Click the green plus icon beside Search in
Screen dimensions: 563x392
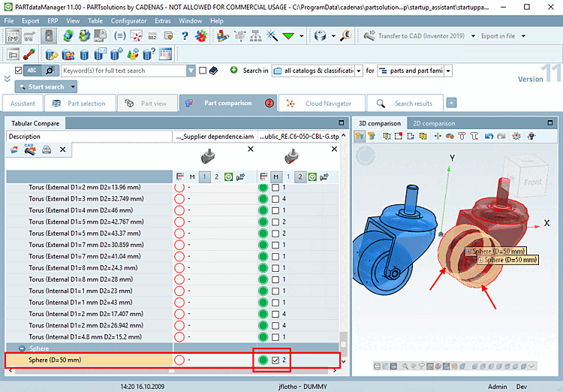233,71
